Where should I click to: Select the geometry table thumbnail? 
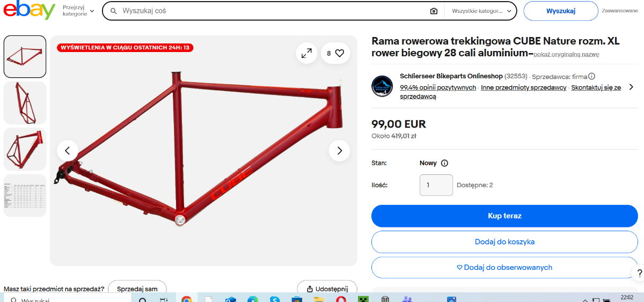(x=25, y=195)
